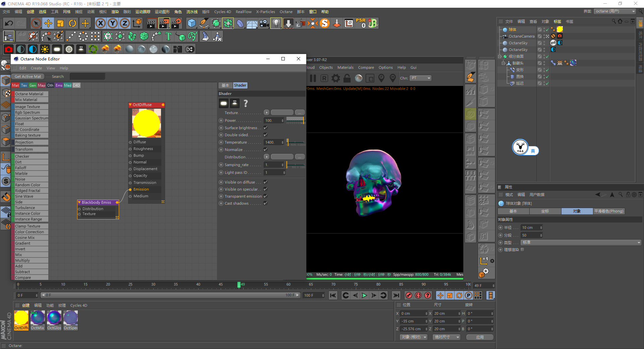Viewport: 644px width, 349px height.
Task: Open the Chn PT channel dropdown
Action: click(421, 78)
